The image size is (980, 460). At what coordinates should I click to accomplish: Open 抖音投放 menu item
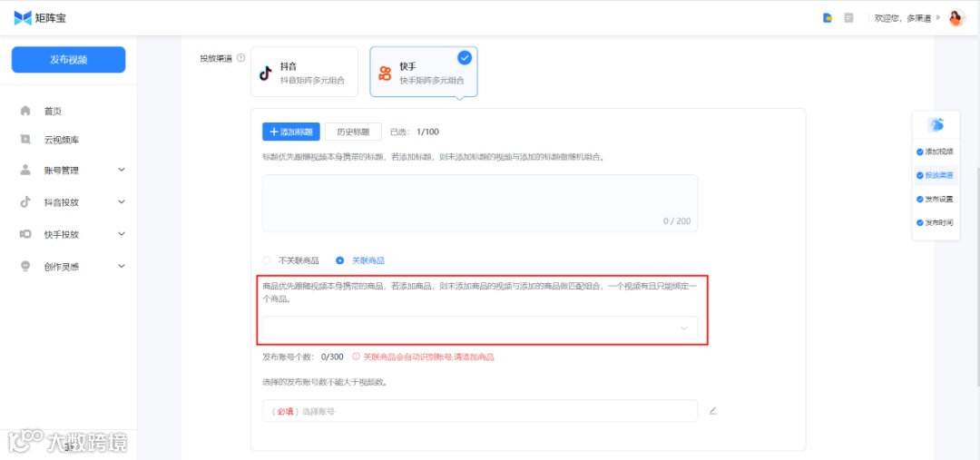coord(62,202)
